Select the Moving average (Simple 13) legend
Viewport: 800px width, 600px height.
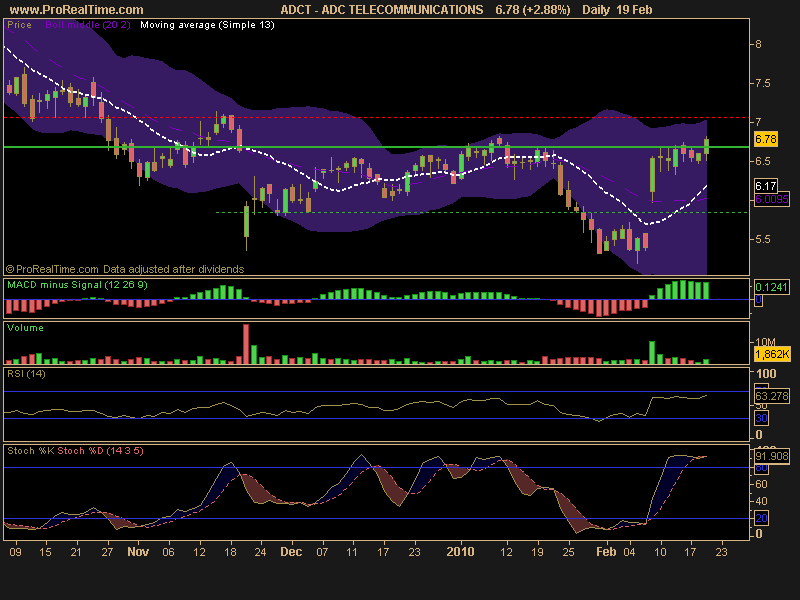pos(207,24)
